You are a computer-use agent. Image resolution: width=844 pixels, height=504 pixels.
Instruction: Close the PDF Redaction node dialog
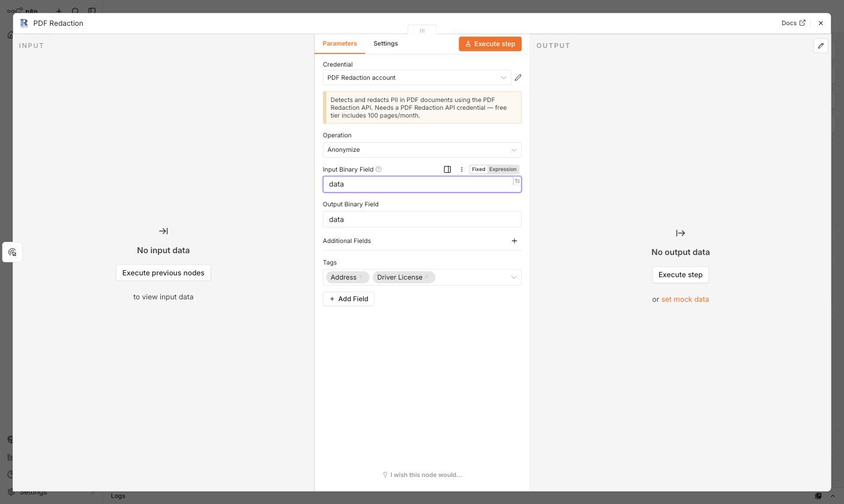pyautogui.click(x=821, y=23)
